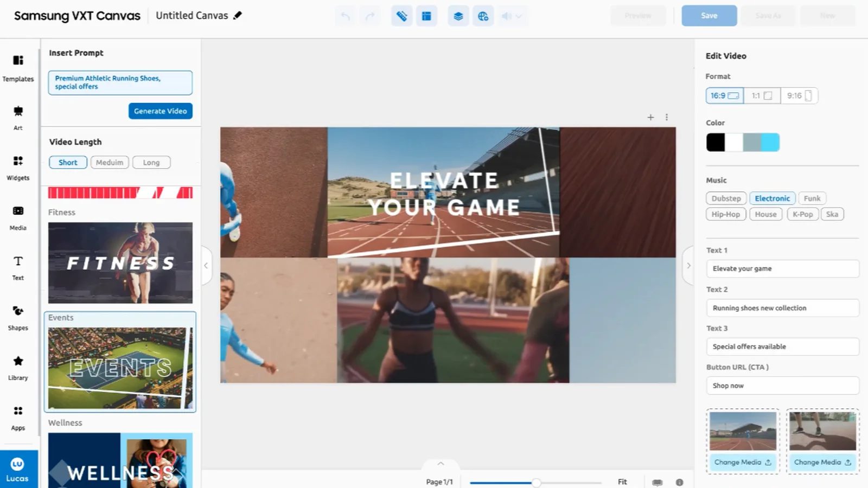
Task: Open the Shapes sidebar panel
Action: coord(18,318)
